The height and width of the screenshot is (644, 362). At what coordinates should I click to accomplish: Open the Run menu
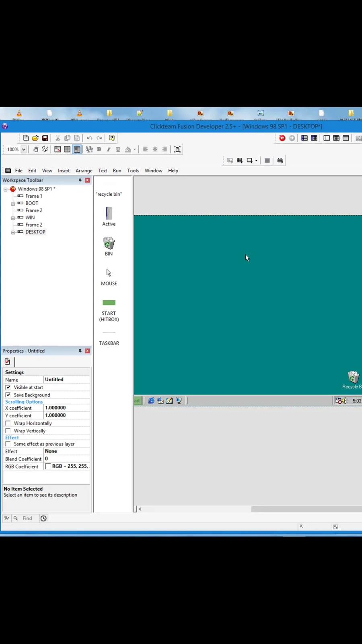[x=117, y=171]
